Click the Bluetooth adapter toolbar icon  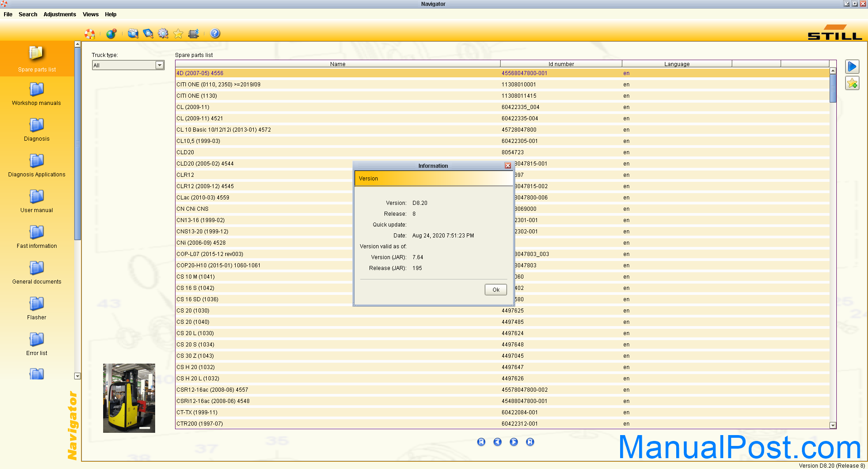click(194, 34)
